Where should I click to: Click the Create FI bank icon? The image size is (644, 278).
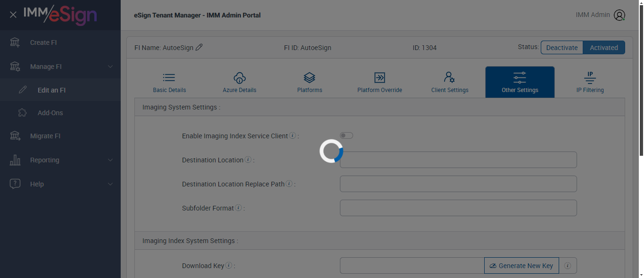click(15, 42)
